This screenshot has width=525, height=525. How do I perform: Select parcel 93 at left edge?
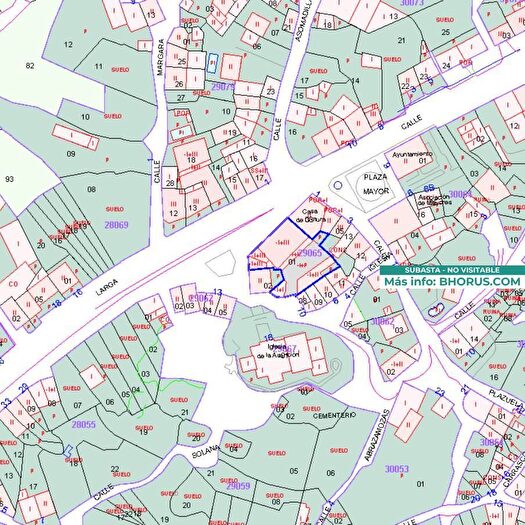coord(9,179)
